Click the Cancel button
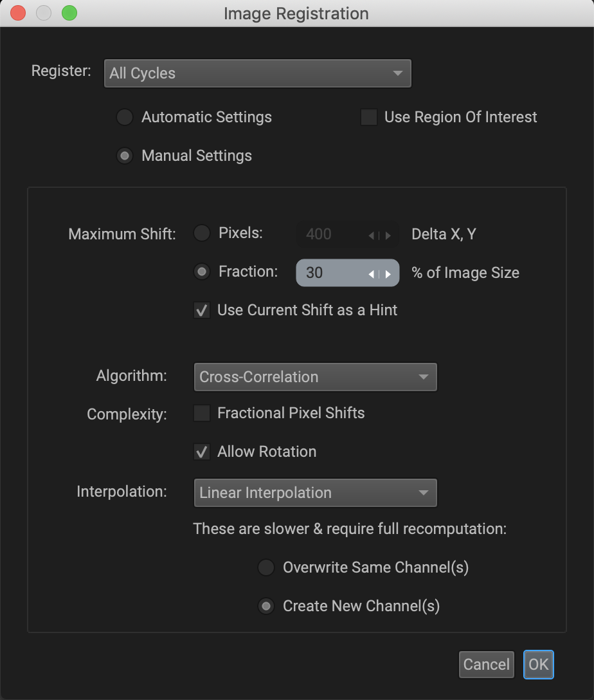The width and height of the screenshot is (594, 700). coord(487,664)
